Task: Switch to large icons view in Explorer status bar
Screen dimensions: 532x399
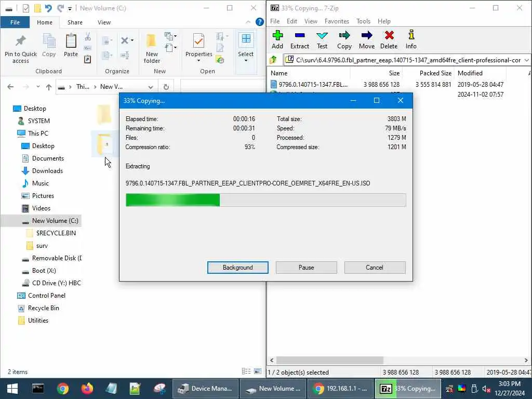Action: click(258, 371)
